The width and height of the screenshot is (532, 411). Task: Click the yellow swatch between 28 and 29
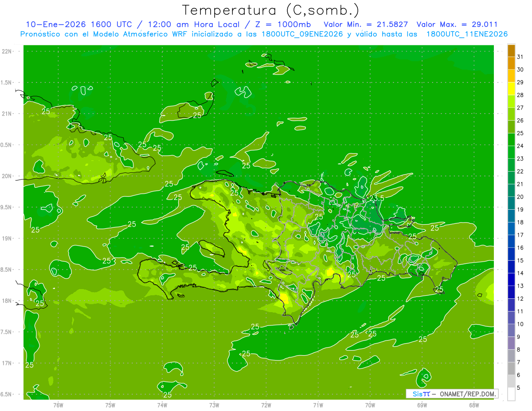tap(511, 89)
